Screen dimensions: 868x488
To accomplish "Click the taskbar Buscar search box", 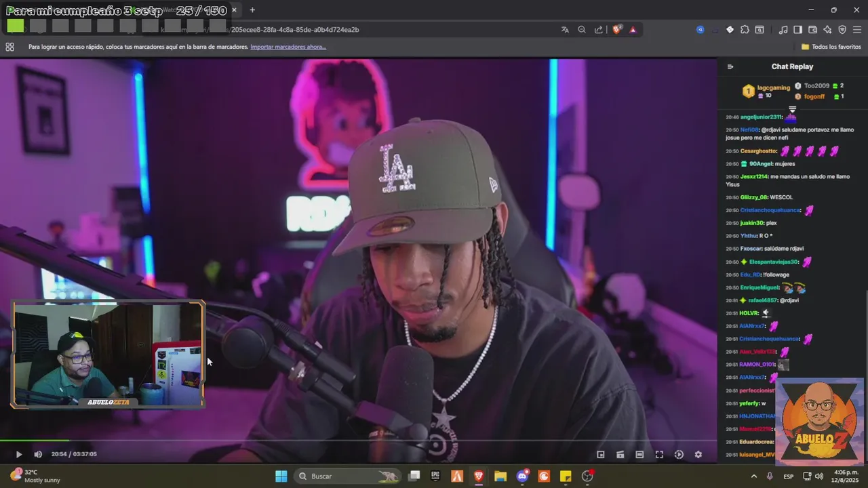I will point(348,476).
